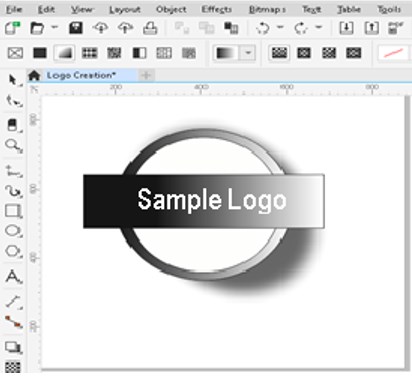Select the Pick tool
The height and width of the screenshot is (377, 412).
pyautogui.click(x=14, y=80)
